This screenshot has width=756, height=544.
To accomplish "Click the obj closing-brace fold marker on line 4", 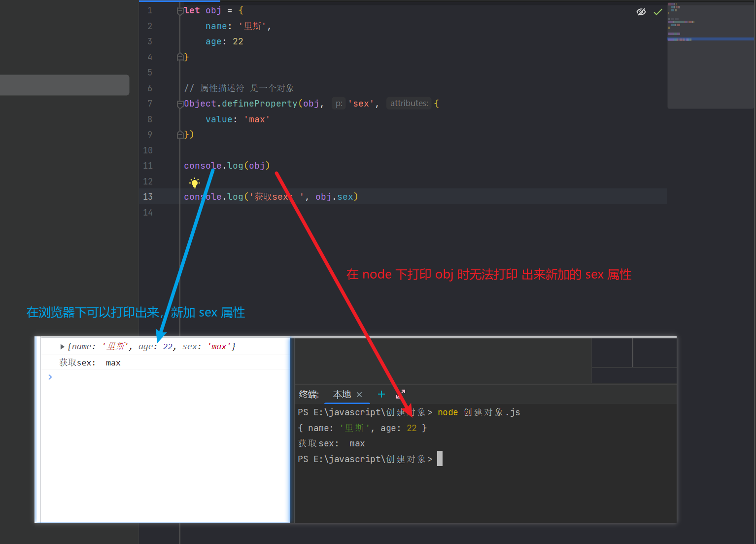I will [x=180, y=57].
